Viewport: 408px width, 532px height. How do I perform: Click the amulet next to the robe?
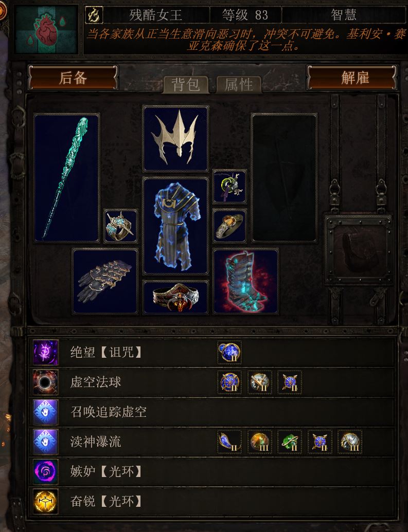229,187
